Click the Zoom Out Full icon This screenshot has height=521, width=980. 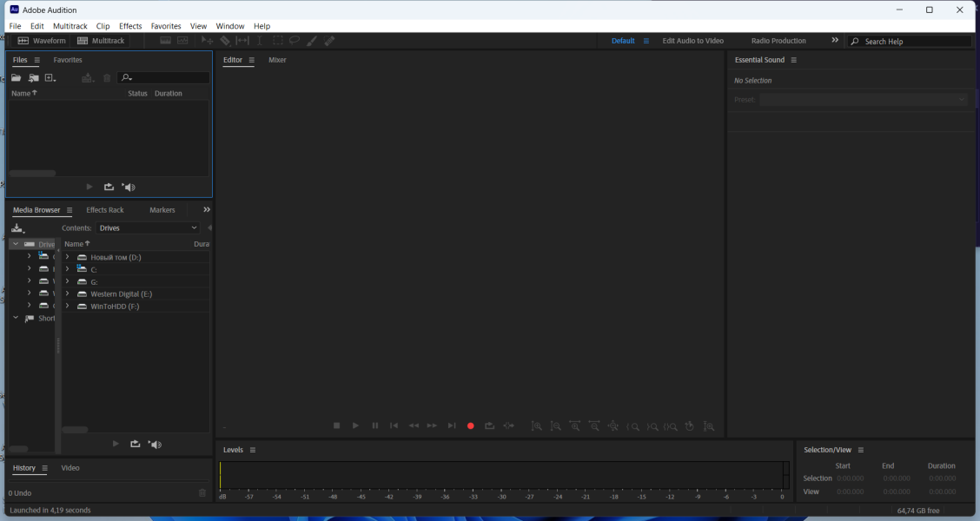(x=613, y=426)
